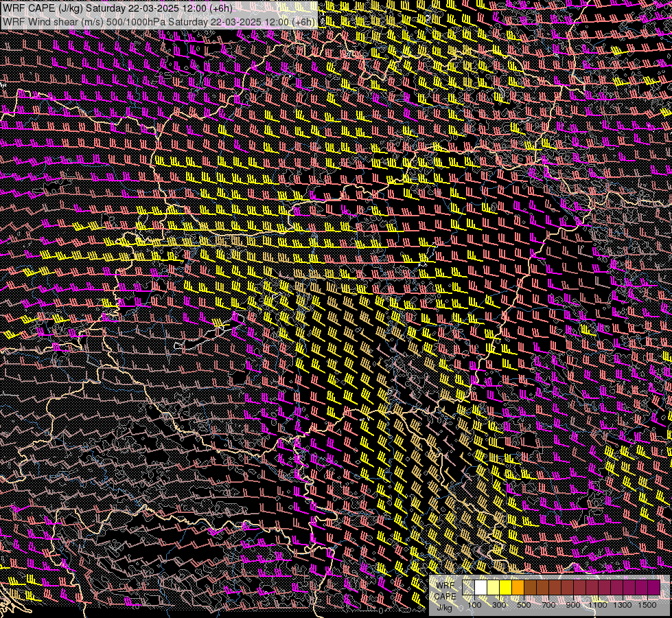The image size is (672, 618).
Task: Select the white 100 J/kg legend swatch
Action: pyautogui.click(x=481, y=588)
